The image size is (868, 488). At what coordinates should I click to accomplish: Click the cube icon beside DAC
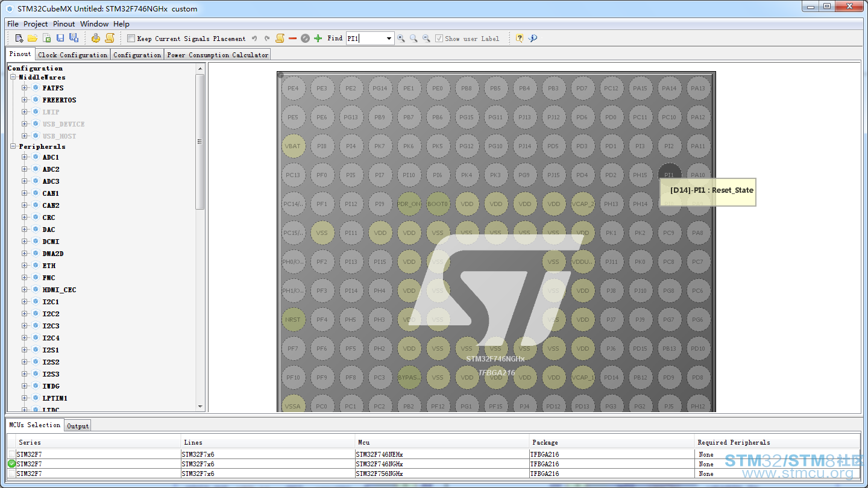36,230
